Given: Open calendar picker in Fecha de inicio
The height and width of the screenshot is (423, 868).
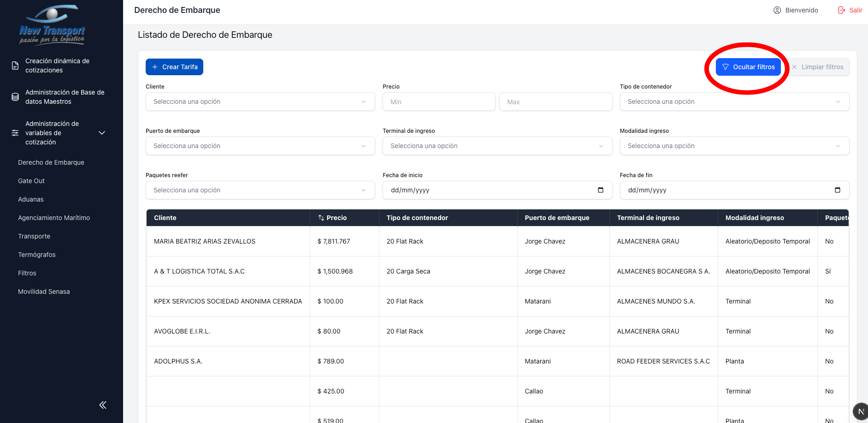Looking at the screenshot, I should point(600,190).
